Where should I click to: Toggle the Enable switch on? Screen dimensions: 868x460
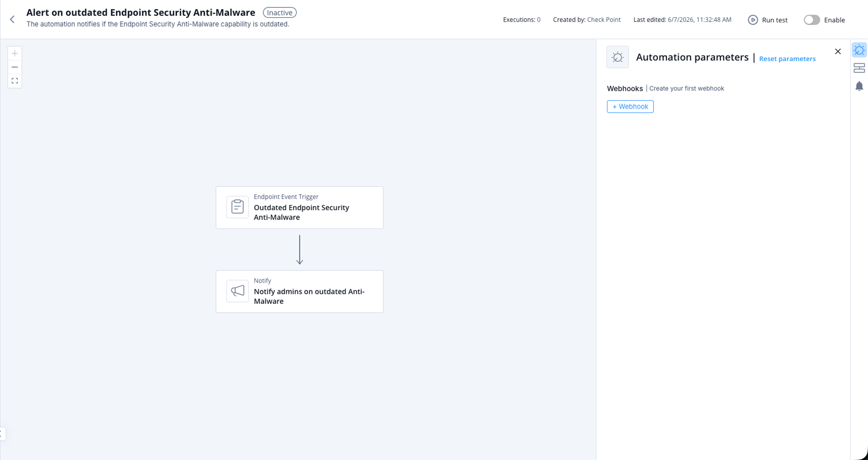(x=812, y=20)
